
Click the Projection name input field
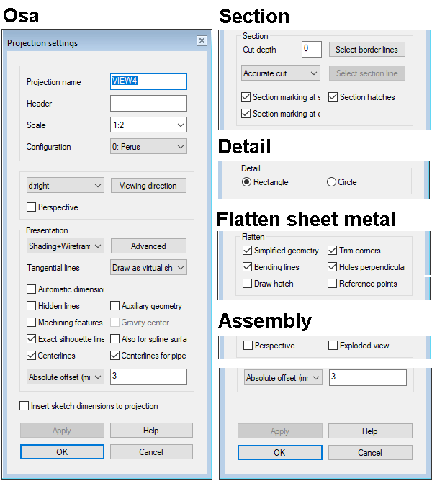pos(148,81)
